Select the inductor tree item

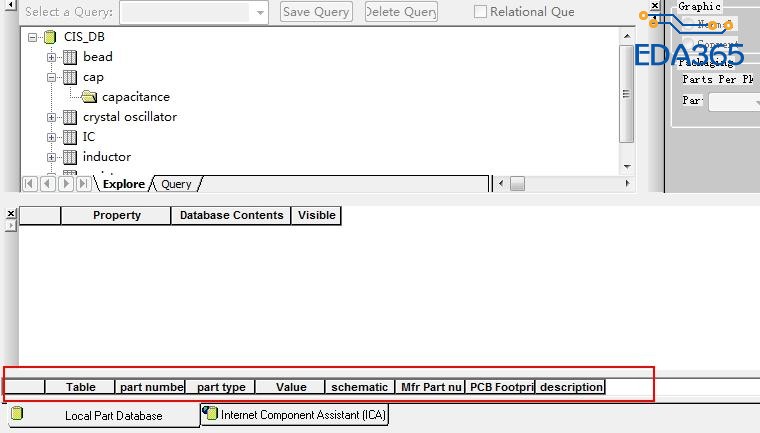point(107,157)
